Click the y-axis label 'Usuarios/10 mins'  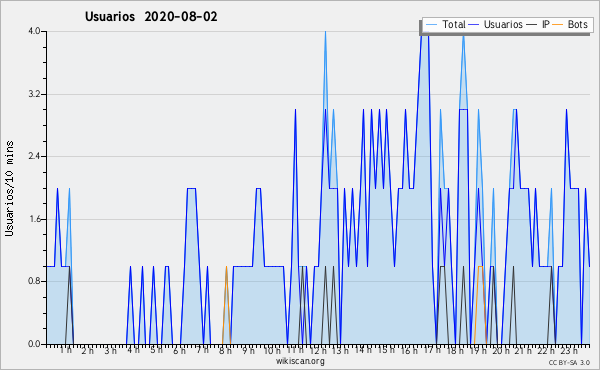click(x=9, y=189)
